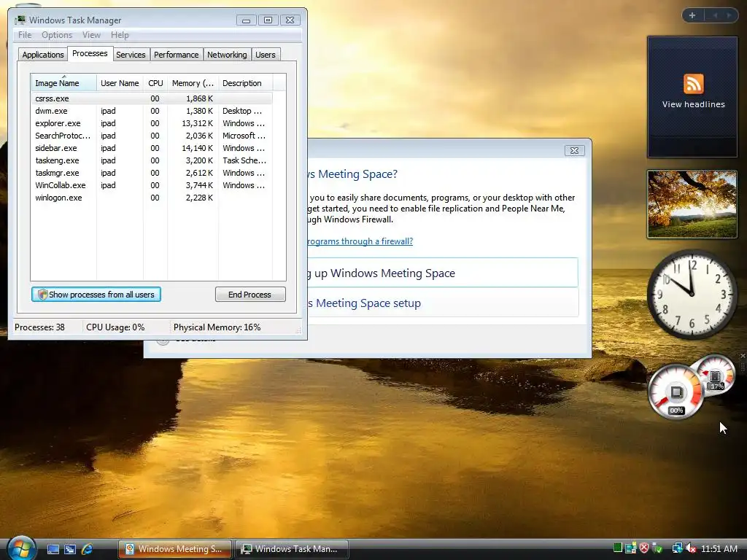The height and width of the screenshot is (560, 747).
Task: Sort processes by Description column header
Action: (245, 83)
